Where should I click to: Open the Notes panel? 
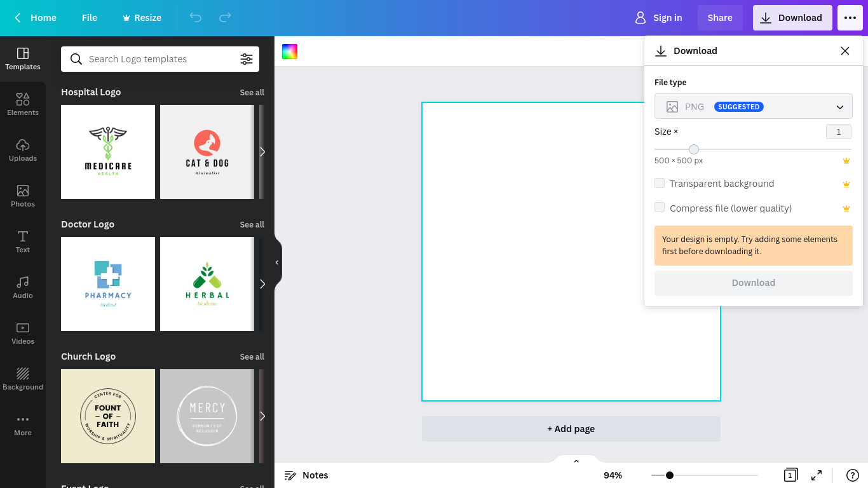(306, 475)
